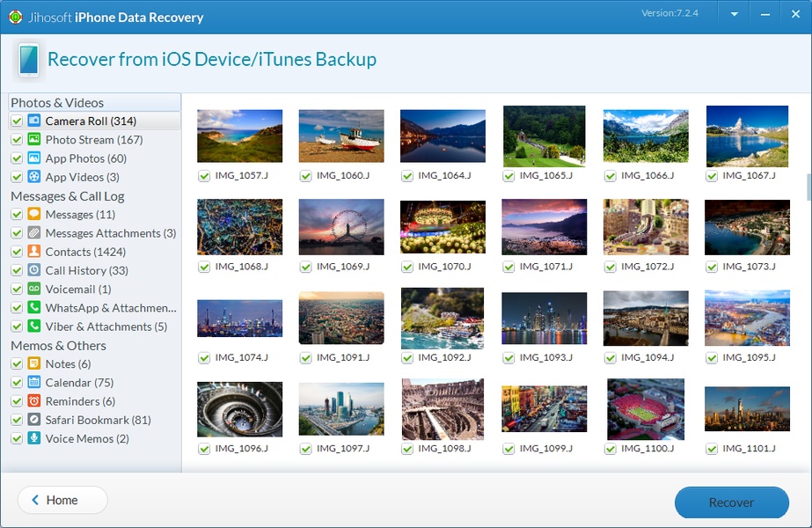
Task: Click the Voice Memos microphone icon
Action: pos(34,438)
